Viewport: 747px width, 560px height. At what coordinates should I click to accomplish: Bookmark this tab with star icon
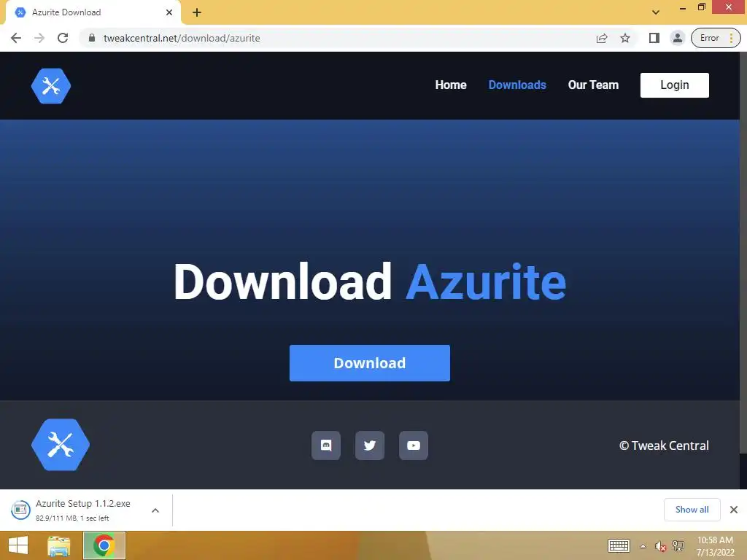coord(625,38)
